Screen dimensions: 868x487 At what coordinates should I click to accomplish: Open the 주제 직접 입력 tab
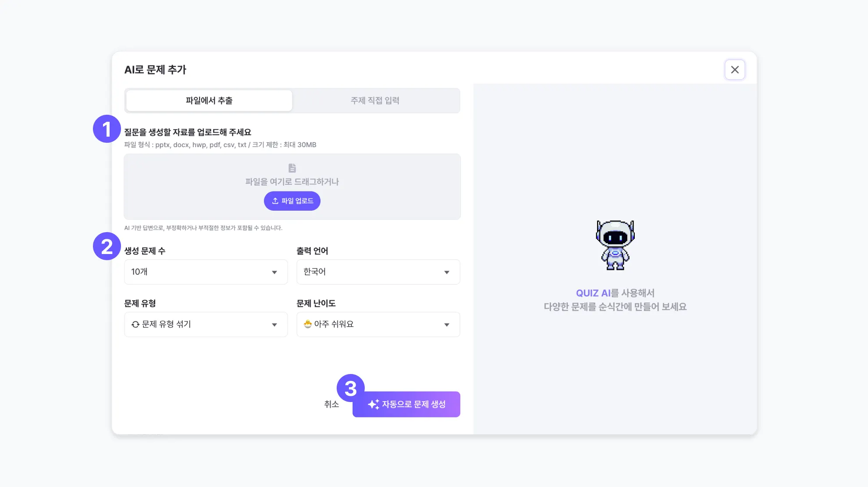[x=375, y=100]
